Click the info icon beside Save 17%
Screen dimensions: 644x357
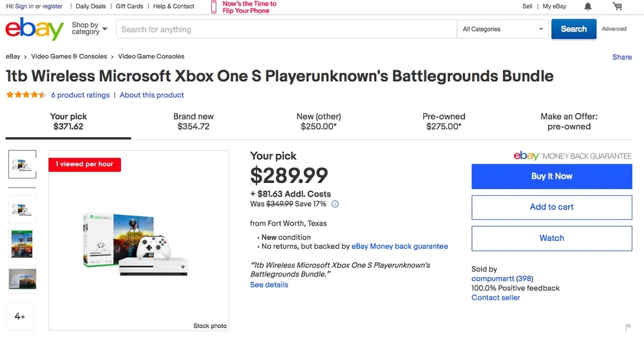point(335,204)
